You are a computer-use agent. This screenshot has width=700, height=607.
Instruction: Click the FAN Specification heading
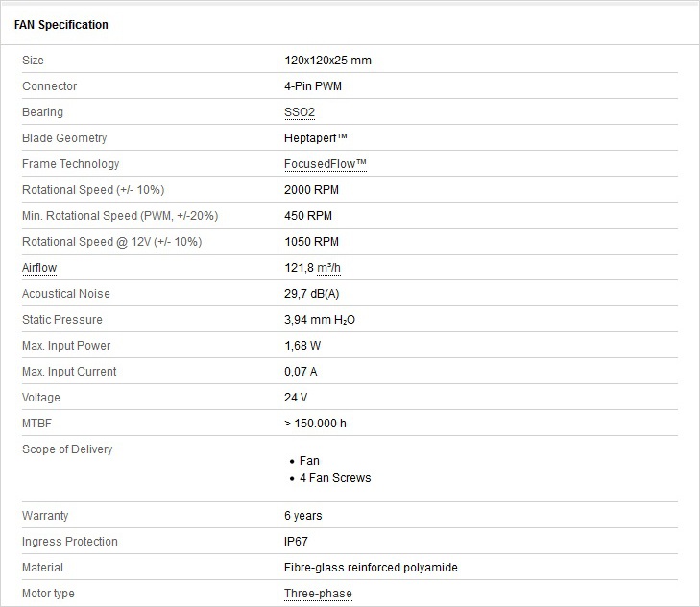pos(61,25)
